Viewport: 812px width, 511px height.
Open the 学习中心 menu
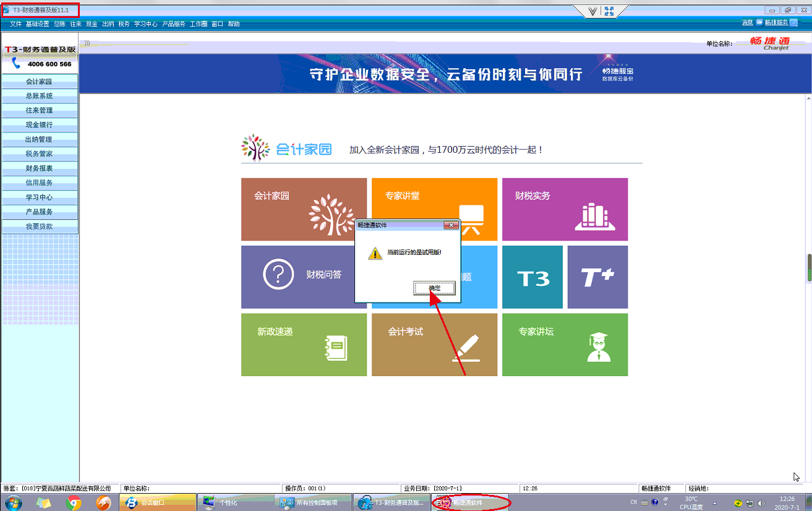click(146, 24)
